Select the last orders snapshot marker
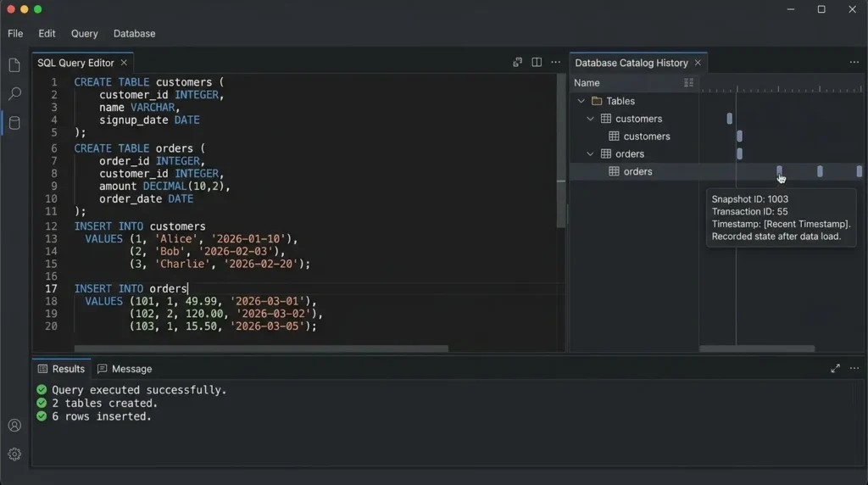Screen dimensions: 868x485 860,171
